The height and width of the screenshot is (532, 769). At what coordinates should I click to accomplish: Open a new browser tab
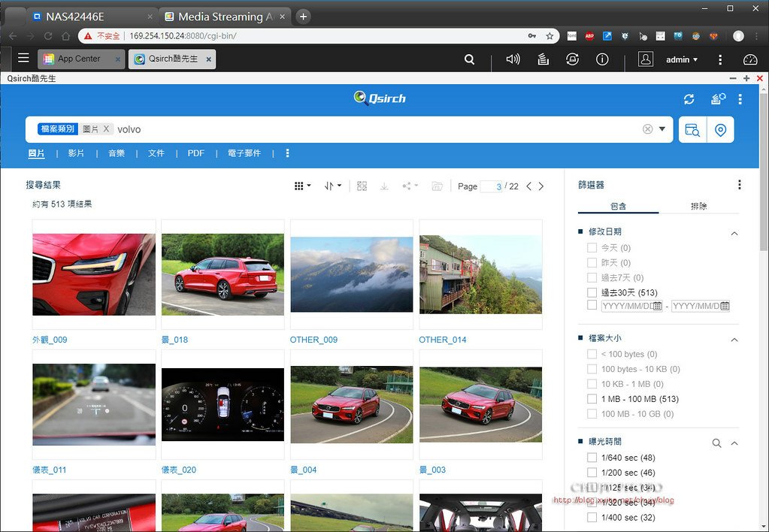pyautogui.click(x=303, y=17)
